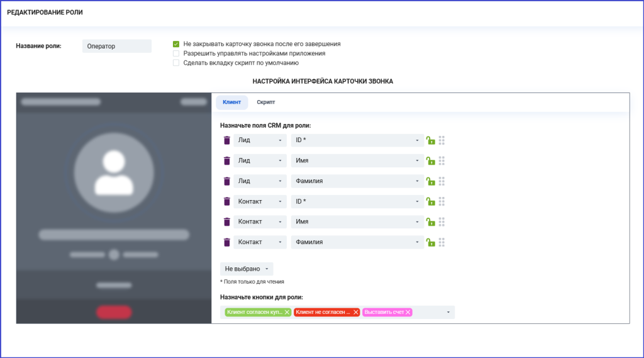Open field dropdown showing Лид 'Фамилия'
The height and width of the screenshot is (358, 644).
click(x=357, y=181)
